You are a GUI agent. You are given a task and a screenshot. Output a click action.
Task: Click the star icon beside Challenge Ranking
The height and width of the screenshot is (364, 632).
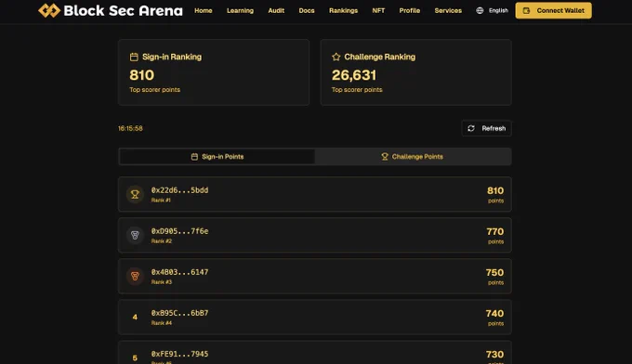336,57
